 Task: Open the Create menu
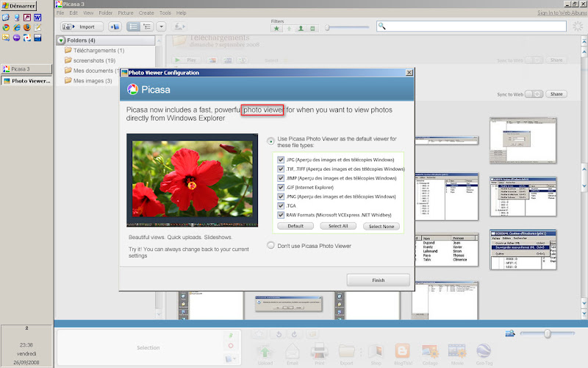pyautogui.click(x=146, y=13)
